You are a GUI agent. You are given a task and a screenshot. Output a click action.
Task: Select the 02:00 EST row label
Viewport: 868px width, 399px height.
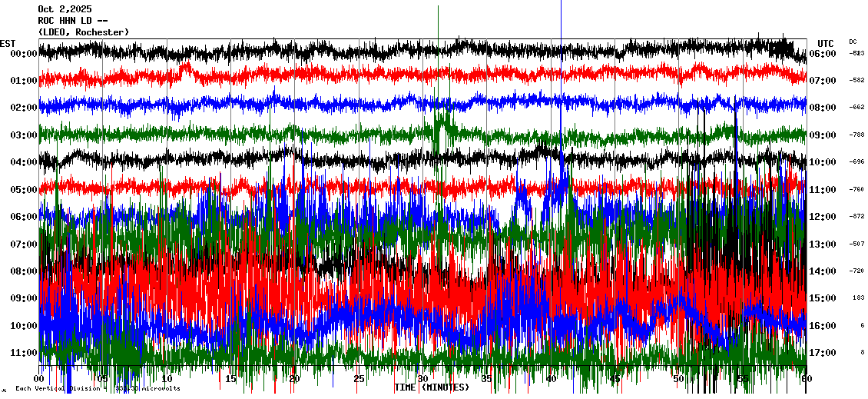(24, 108)
